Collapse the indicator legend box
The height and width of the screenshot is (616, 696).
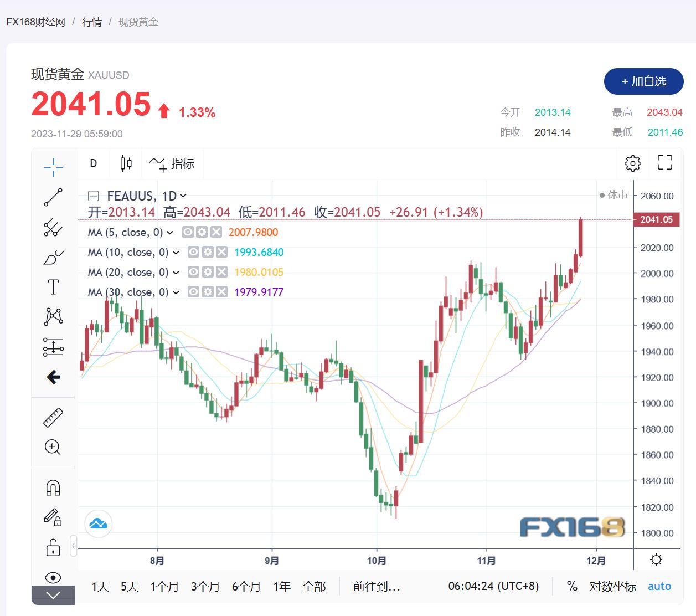[94, 196]
